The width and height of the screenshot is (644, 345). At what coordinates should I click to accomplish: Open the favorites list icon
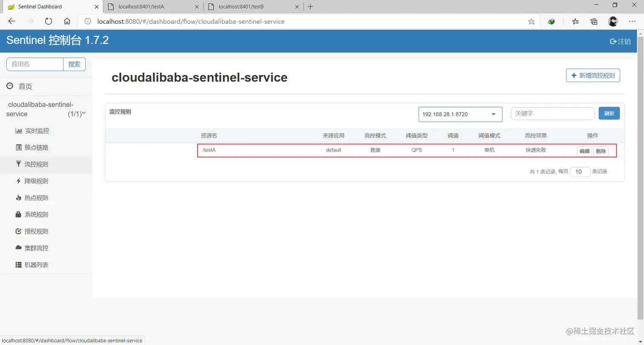click(575, 21)
